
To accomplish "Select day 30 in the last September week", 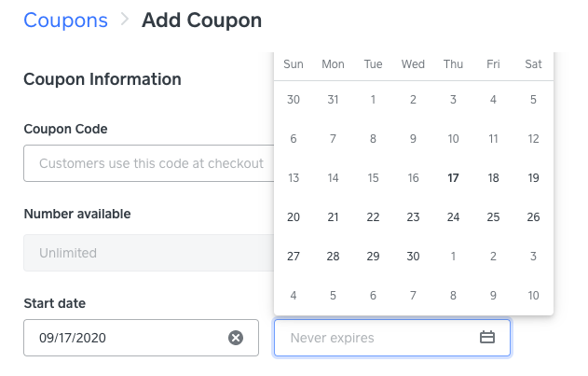I will tap(413, 257).
